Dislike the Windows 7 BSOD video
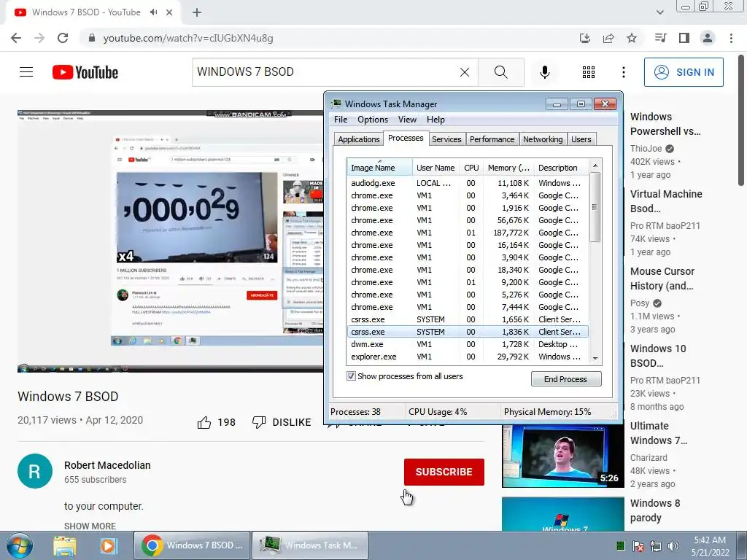The width and height of the screenshot is (747, 560). click(x=282, y=422)
